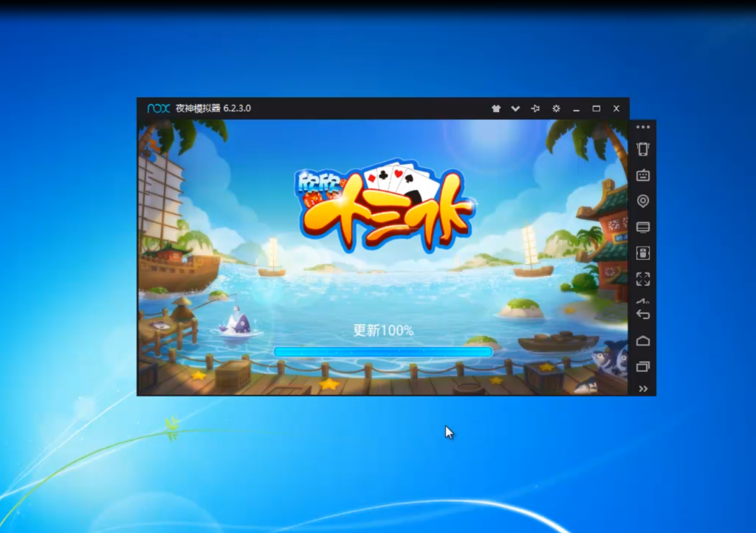The image size is (756, 533).
Task: Close the Nox emulator window
Action: point(616,109)
